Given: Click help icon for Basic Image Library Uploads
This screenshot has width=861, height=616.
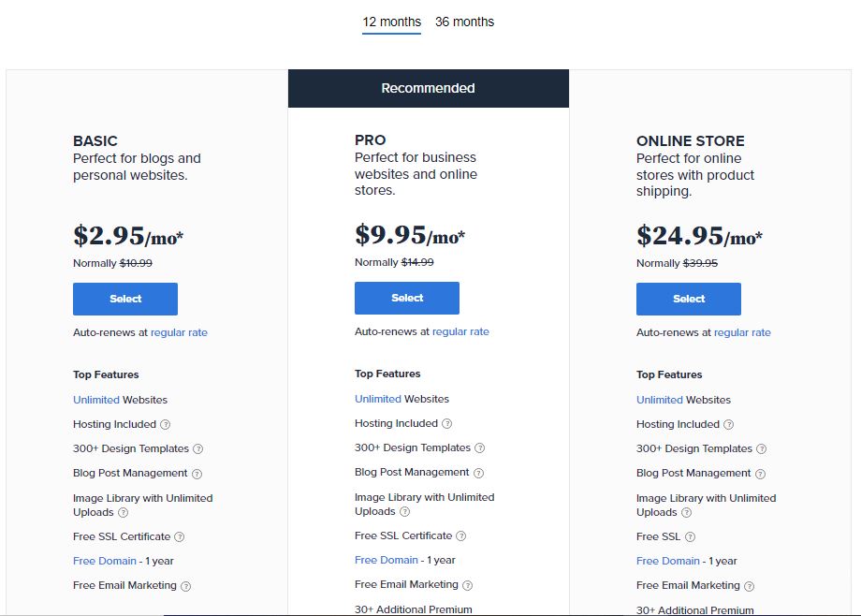Looking at the screenshot, I should pyautogui.click(x=123, y=513).
